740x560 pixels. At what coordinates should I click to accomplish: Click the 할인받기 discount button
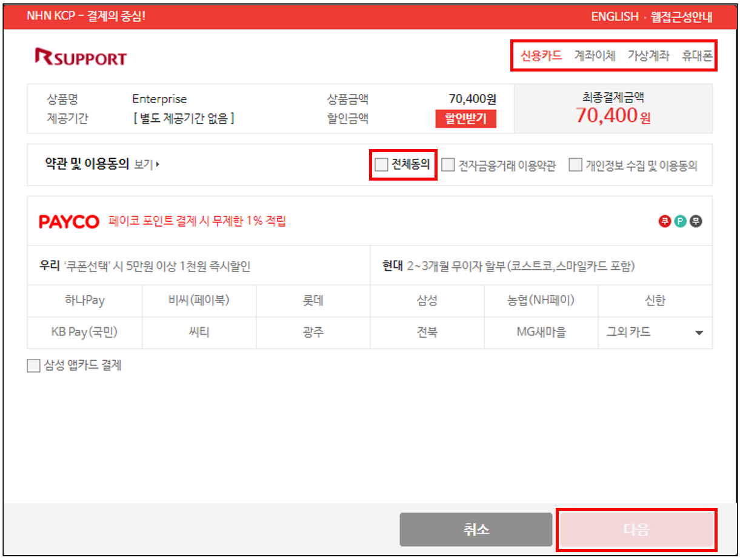point(465,119)
